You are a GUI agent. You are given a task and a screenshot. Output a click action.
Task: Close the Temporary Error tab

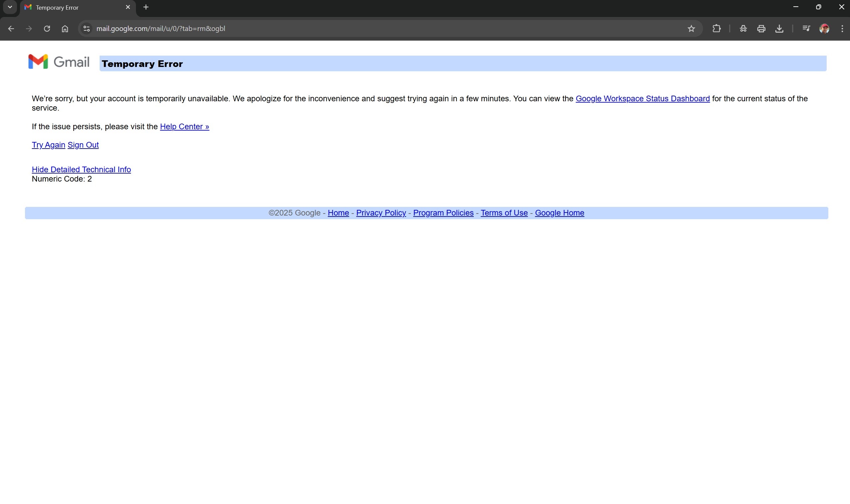[128, 7]
